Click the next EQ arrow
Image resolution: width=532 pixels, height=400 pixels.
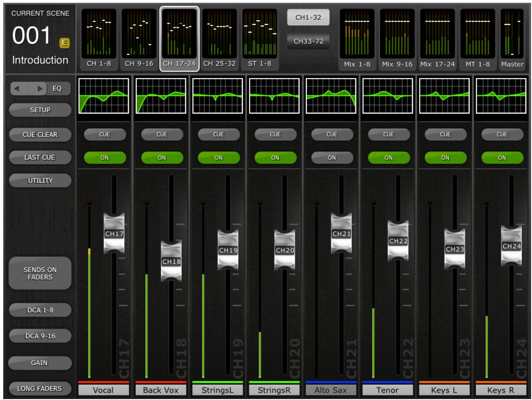point(39,89)
